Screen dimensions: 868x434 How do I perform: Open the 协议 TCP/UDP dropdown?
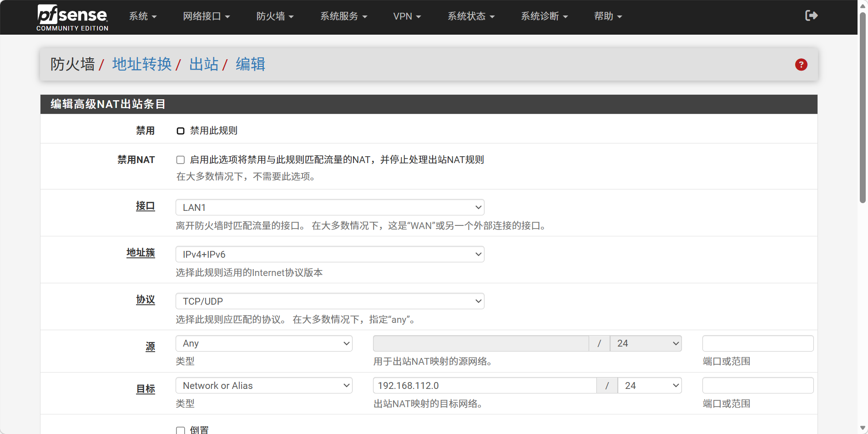[x=329, y=301]
